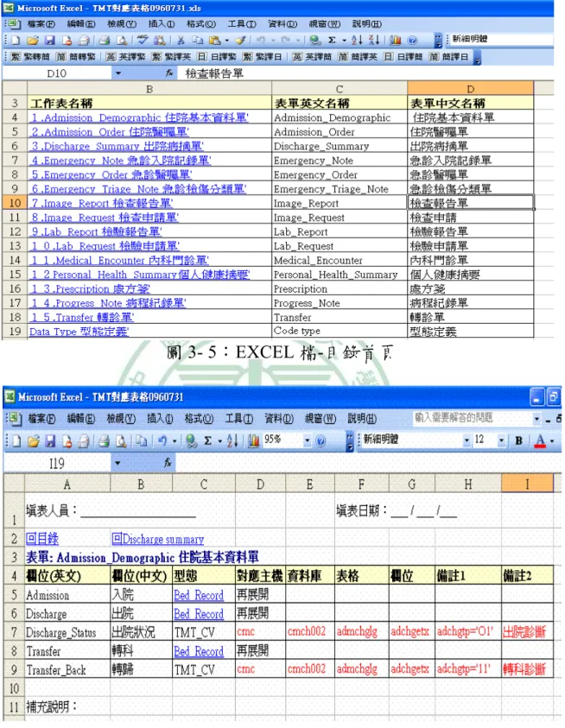Click Insert Hyperlink globe icon in directory-sheet window
Viewport: 565px width, 728px height.
315,41
